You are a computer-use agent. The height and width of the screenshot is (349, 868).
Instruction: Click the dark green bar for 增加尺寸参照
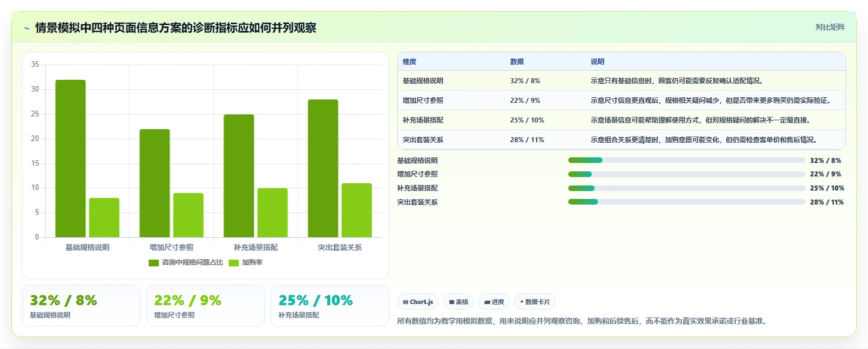[x=155, y=183]
